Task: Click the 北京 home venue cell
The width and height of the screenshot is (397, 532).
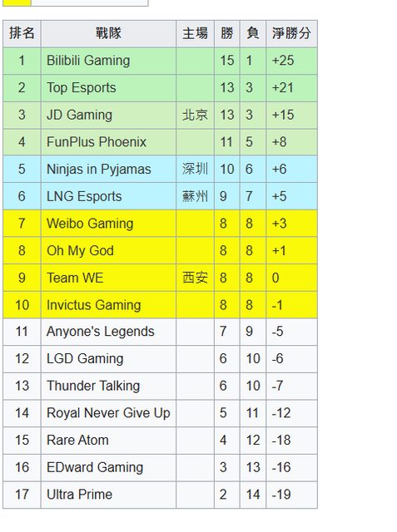Action: (195, 115)
